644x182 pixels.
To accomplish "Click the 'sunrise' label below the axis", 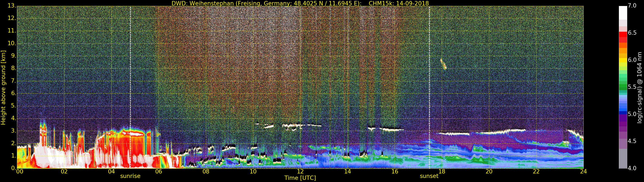I will (x=130, y=176).
